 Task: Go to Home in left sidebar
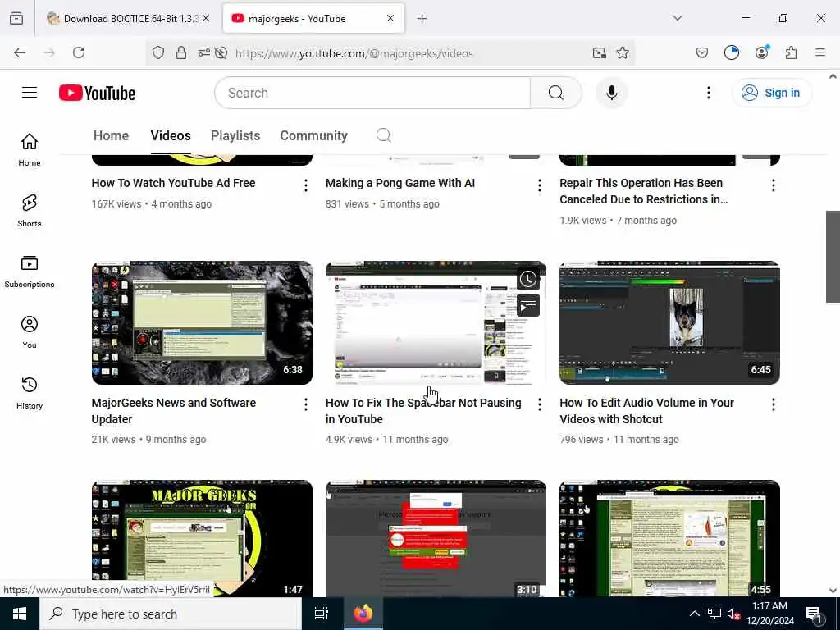(x=30, y=149)
